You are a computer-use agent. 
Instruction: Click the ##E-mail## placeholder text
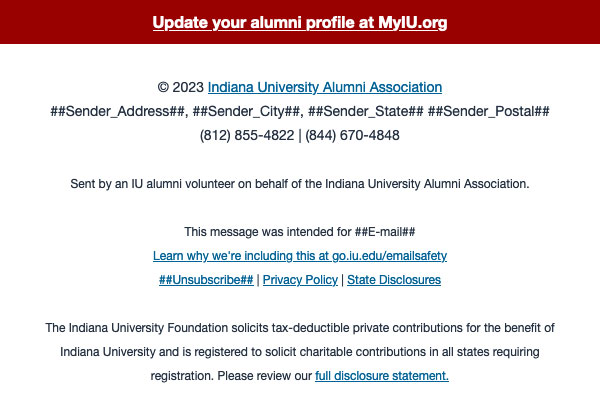tap(385, 232)
